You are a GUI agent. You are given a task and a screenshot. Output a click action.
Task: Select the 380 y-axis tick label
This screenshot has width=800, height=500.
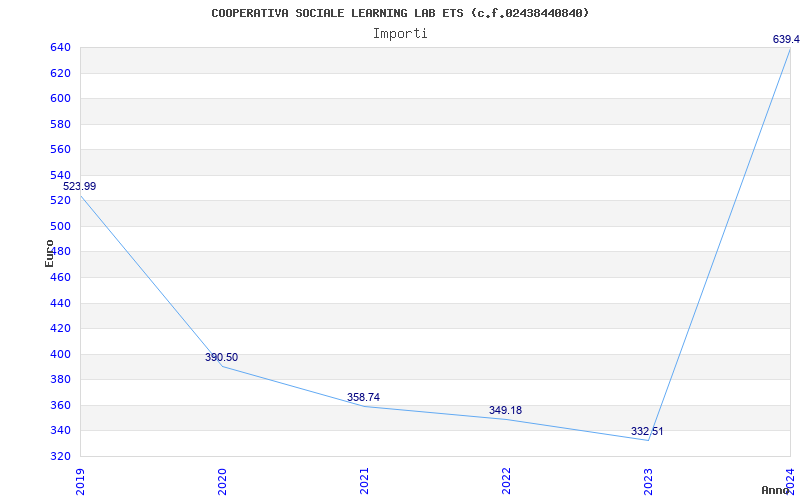60,380
